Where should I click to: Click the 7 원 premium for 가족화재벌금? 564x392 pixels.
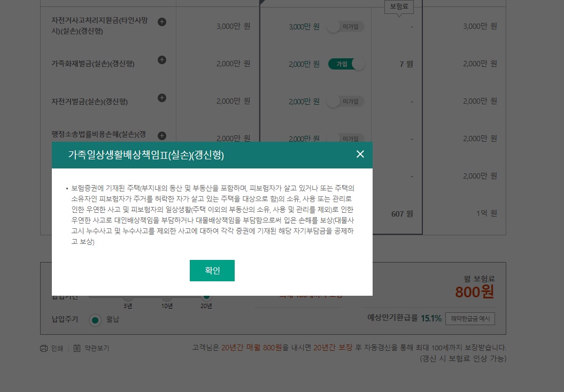(x=406, y=64)
